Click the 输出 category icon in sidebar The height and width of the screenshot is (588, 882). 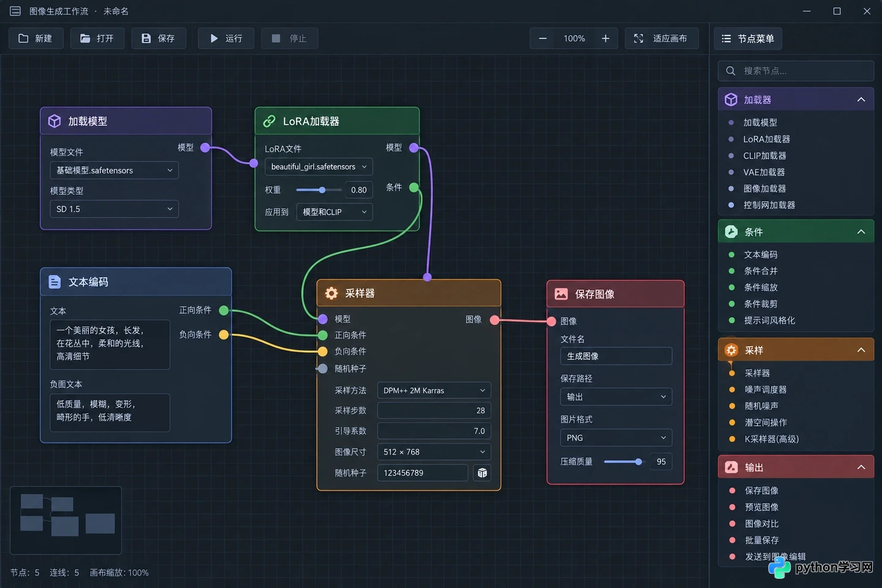pyautogui.click(x=731, y=467)
